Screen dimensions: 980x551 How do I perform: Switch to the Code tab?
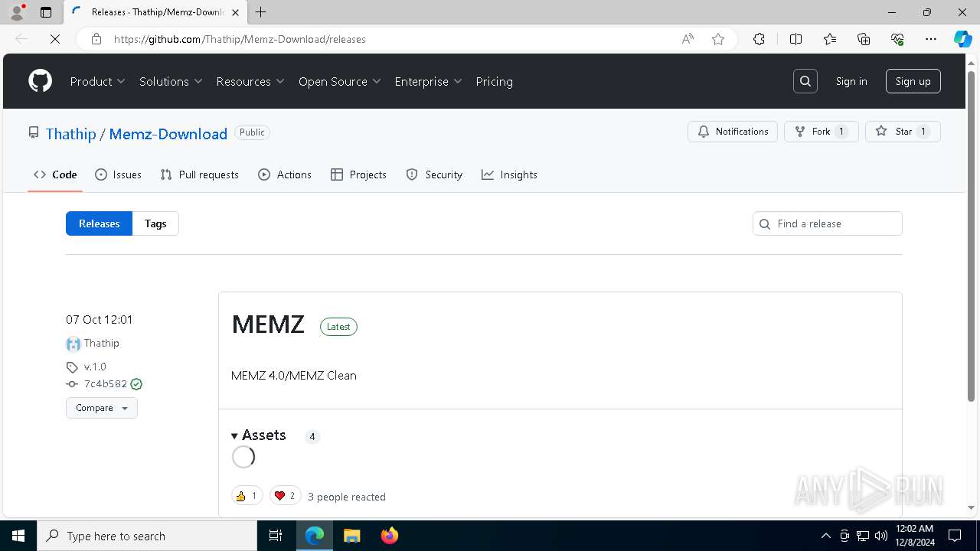55,174
